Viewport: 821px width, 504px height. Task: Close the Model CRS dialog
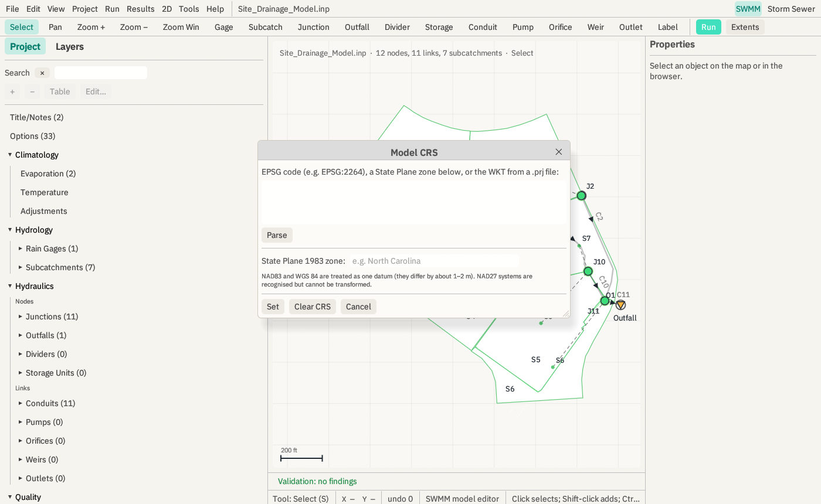[559, 152]
